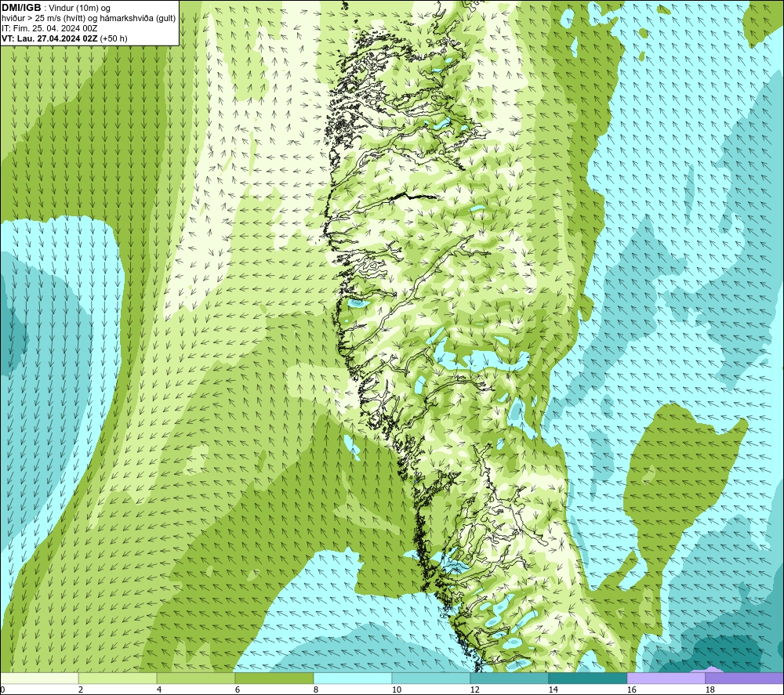The height and width of the screenshot is (695, 784).
Task: Click the purple swatch above 18 m/s
Action: click(x=745, y=678)
